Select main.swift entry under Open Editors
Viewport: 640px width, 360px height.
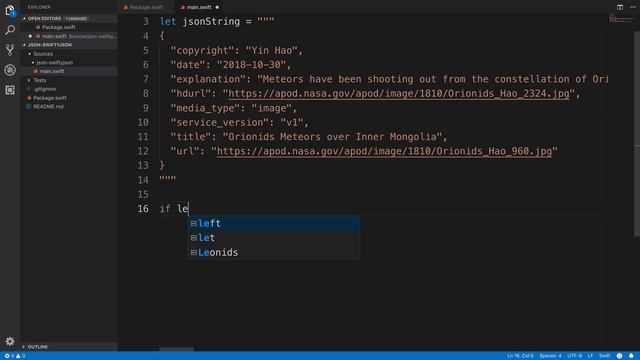69,36
